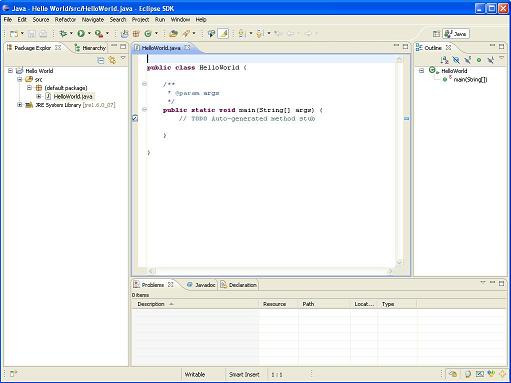Toggle Link with Editor in Package Explorer
This screenshot has height=383, width=511.
click(x=112, y=60)
